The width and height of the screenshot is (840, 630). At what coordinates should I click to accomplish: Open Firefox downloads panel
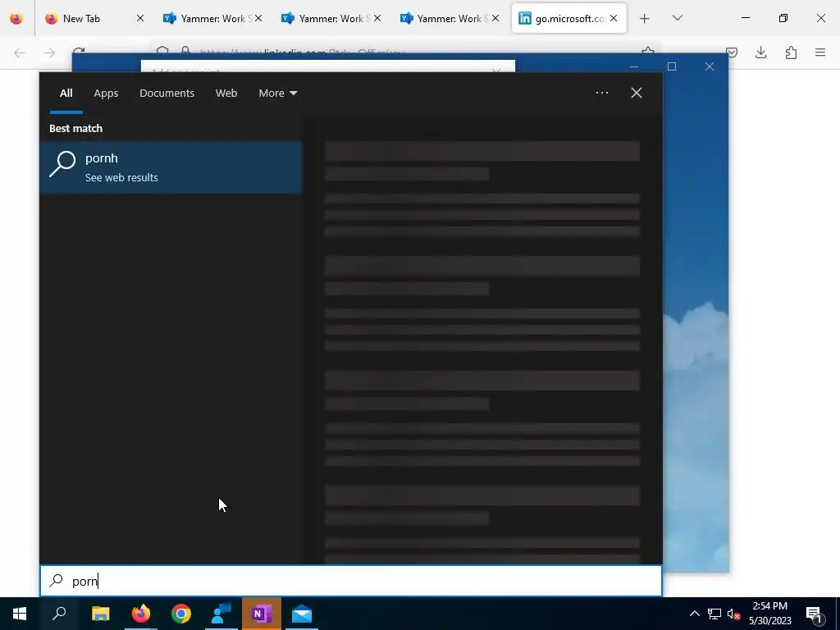(760, 52)
